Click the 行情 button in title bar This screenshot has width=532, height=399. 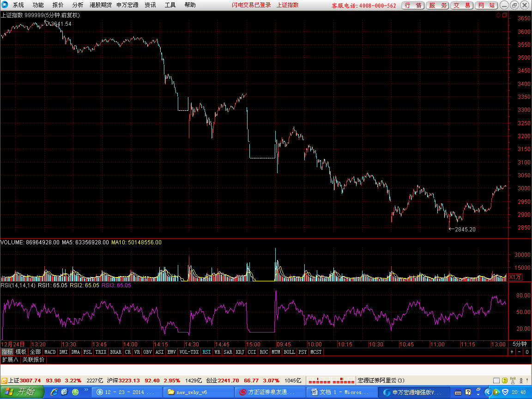pyautogui.click(x=413, y=5)
